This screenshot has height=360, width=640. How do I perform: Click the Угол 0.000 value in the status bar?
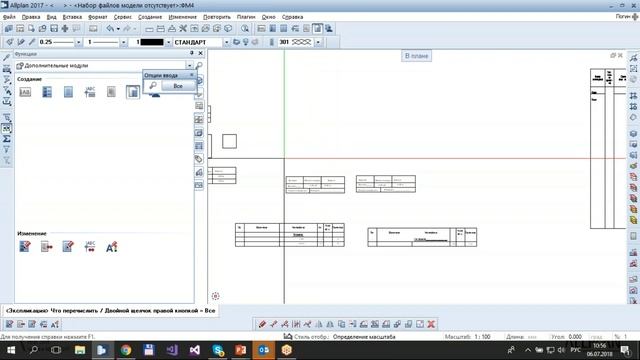point(567,337)
